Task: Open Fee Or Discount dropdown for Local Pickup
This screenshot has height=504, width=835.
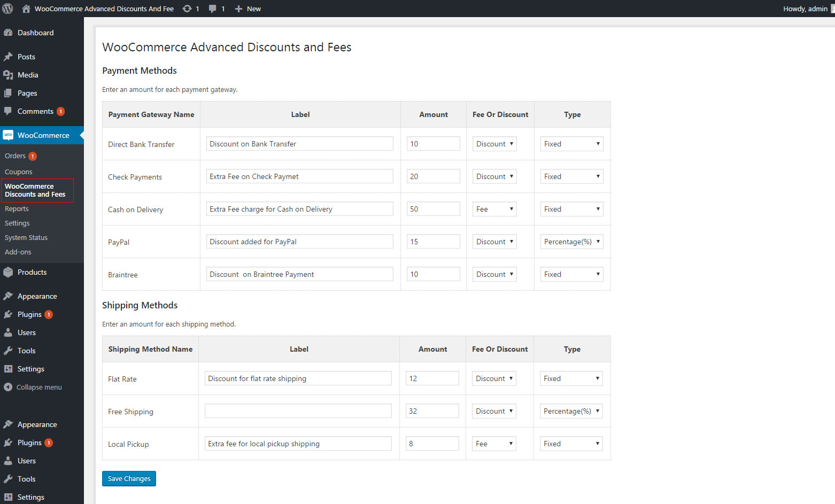Action: (494, 444)
